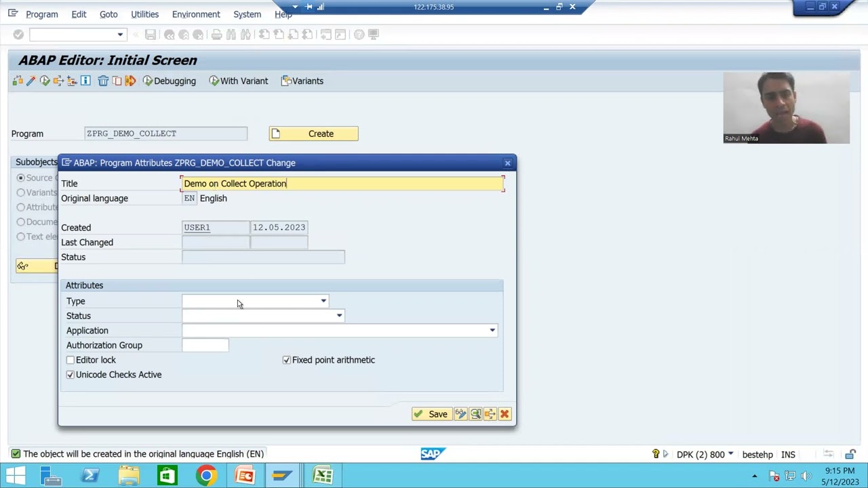Open File Explorer folder on taskbar
The width and height of the screenshot is (868, 488).
pyautogui.click(x=128, y=476)
